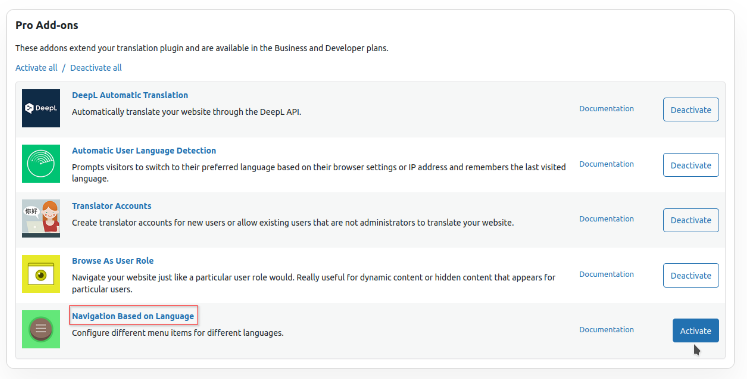The height and width of the screenshot is (379, 747).
Task: Click the Navigation Based on Language menu icon
Action: pyautogui.click(x=41, y=329)
